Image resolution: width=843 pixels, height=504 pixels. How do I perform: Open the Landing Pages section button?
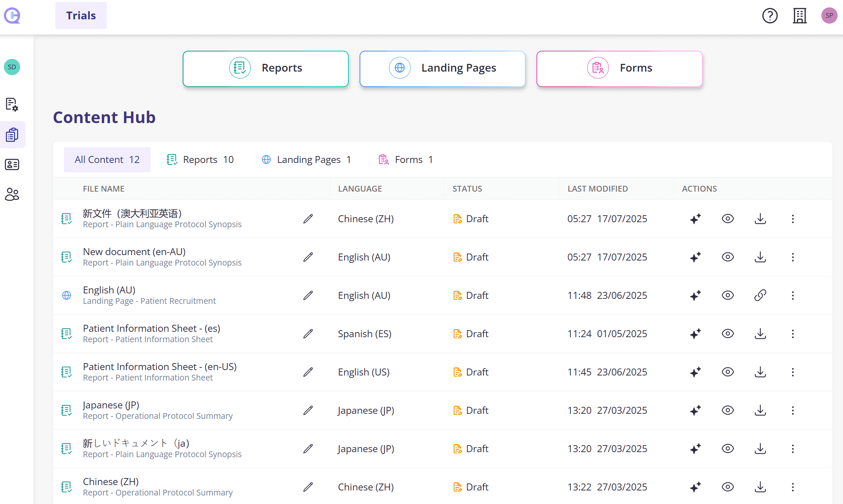pyautogui.click(x=442, y=68)
